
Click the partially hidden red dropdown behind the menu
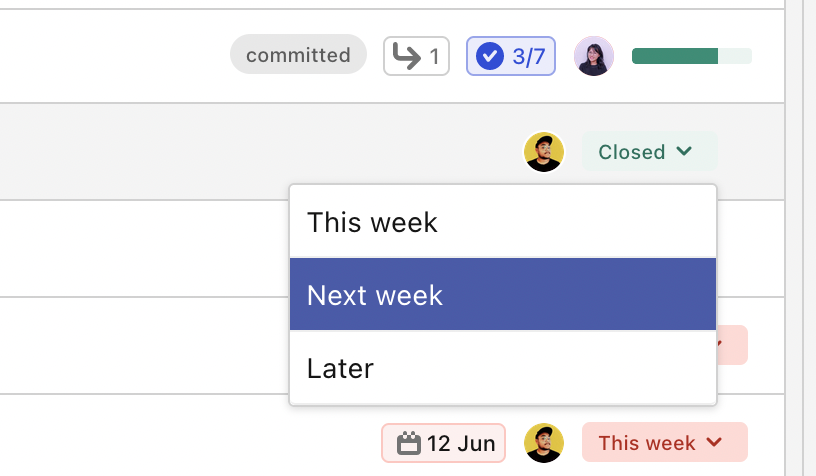733,345
